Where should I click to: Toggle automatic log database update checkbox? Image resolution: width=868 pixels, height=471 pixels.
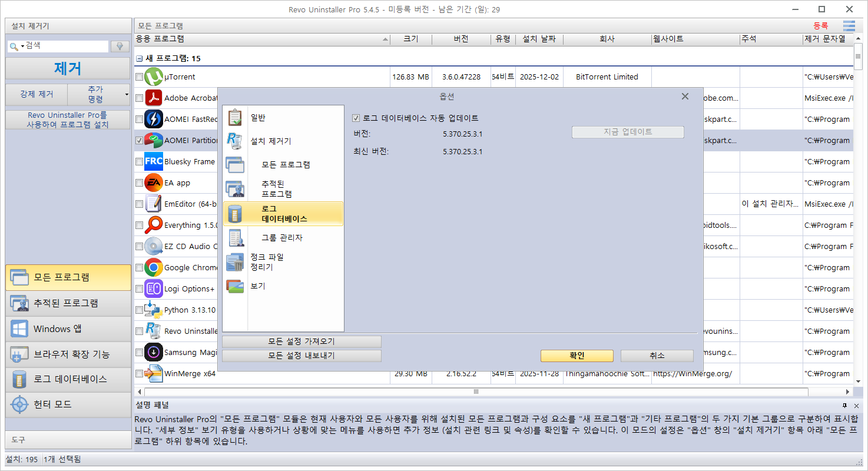[356, 118]
